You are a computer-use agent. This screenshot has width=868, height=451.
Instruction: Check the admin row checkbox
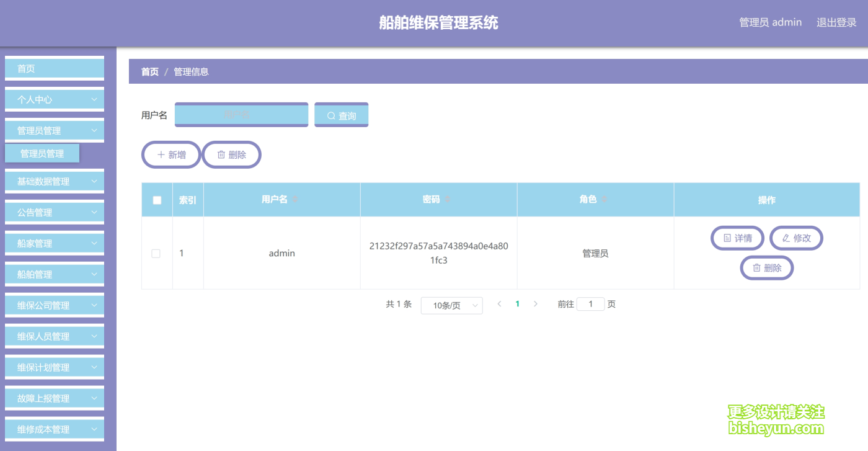tap(156, 253)
